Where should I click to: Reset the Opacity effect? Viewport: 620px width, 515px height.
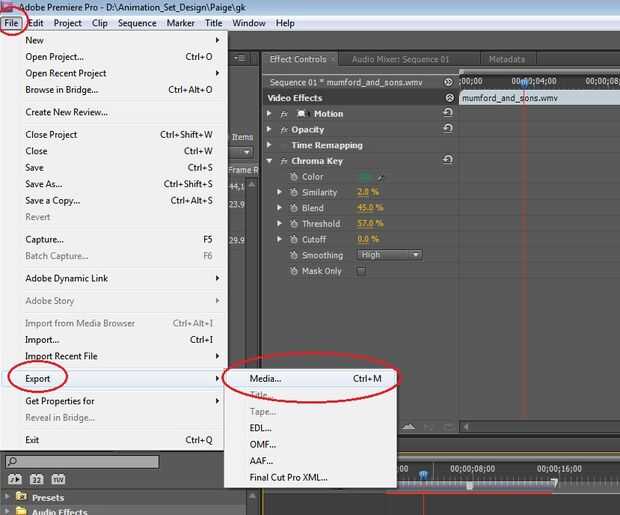pyautogui.click(x=448, y=128)
